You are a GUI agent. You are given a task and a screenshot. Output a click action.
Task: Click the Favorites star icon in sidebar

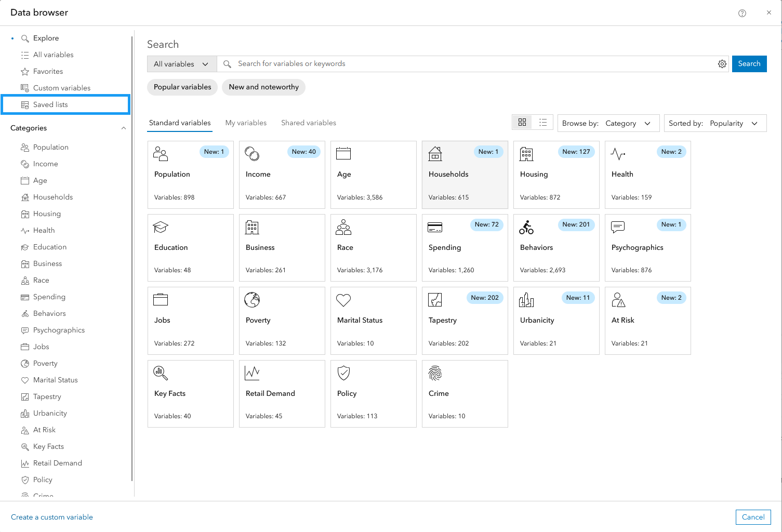point(25,71)
